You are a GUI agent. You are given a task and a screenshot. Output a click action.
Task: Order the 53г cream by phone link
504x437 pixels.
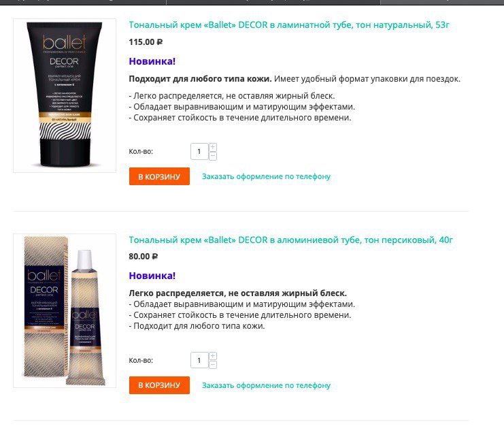[x=266, y=176]
